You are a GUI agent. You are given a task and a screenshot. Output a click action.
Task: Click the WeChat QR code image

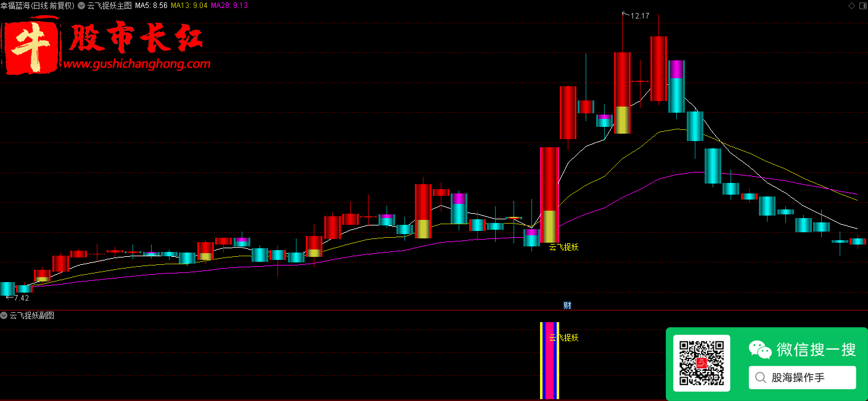[x=701, y=363]
